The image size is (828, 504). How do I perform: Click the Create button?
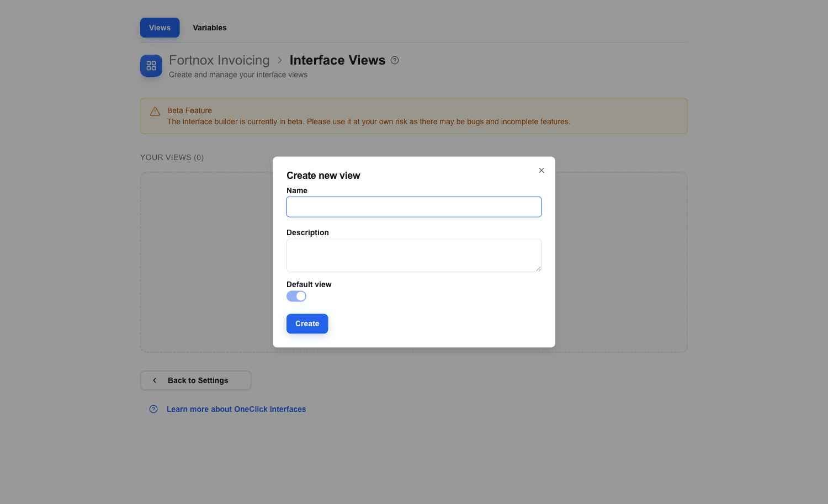(x=307, y=324)
